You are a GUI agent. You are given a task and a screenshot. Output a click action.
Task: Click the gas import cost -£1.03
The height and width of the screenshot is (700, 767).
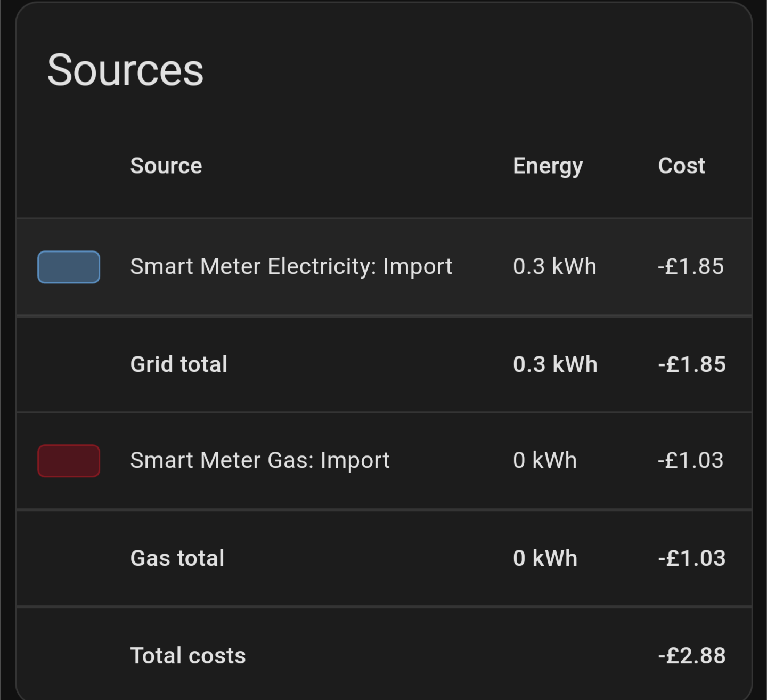pyautogui.click(x=691, y=460)
